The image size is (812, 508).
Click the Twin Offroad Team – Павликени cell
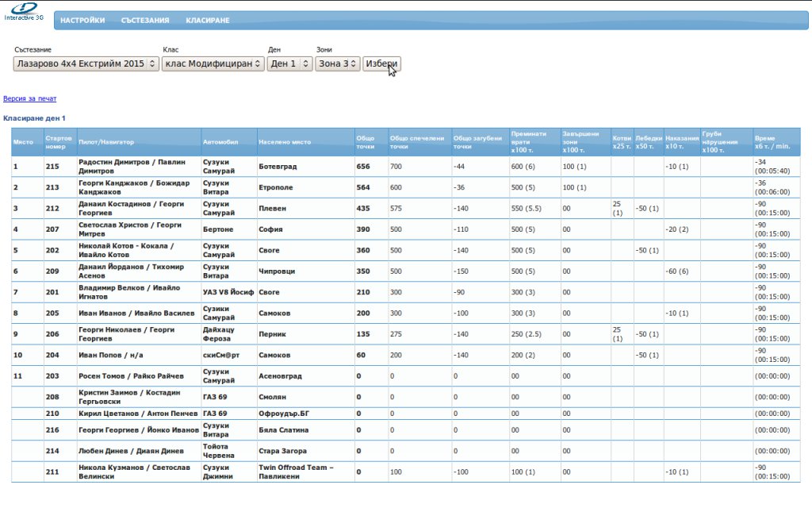[x=297, y=471]
